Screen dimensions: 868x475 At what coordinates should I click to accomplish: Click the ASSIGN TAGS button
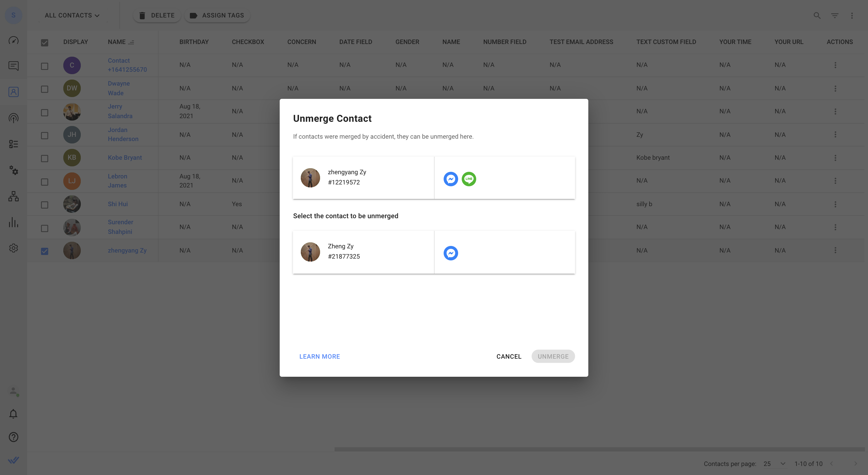click(x=217, y=15)
